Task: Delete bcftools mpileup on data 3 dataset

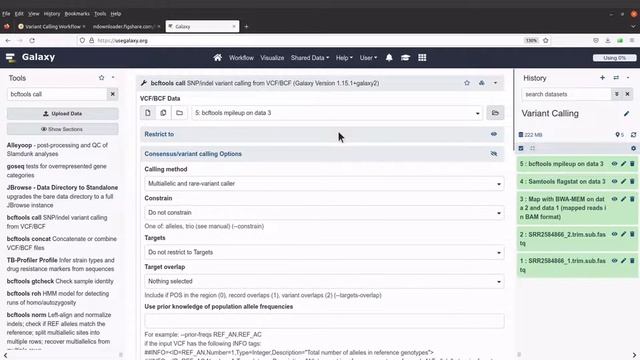Action: [632, 164]
